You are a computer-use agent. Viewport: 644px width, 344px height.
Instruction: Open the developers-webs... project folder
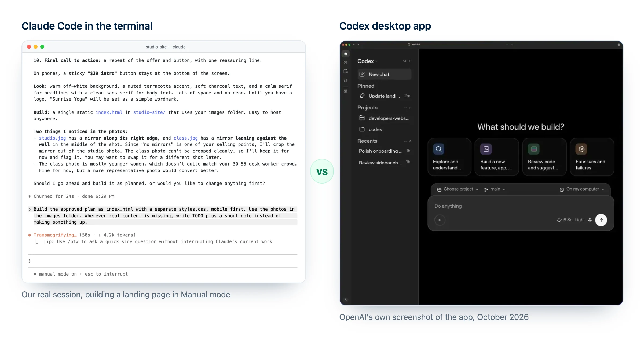coord(384,118)
